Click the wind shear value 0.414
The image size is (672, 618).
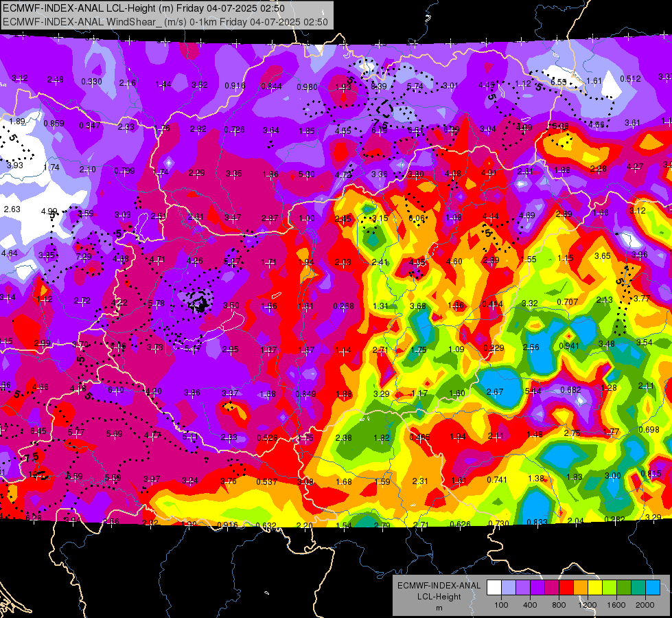[x=492, y=304]
